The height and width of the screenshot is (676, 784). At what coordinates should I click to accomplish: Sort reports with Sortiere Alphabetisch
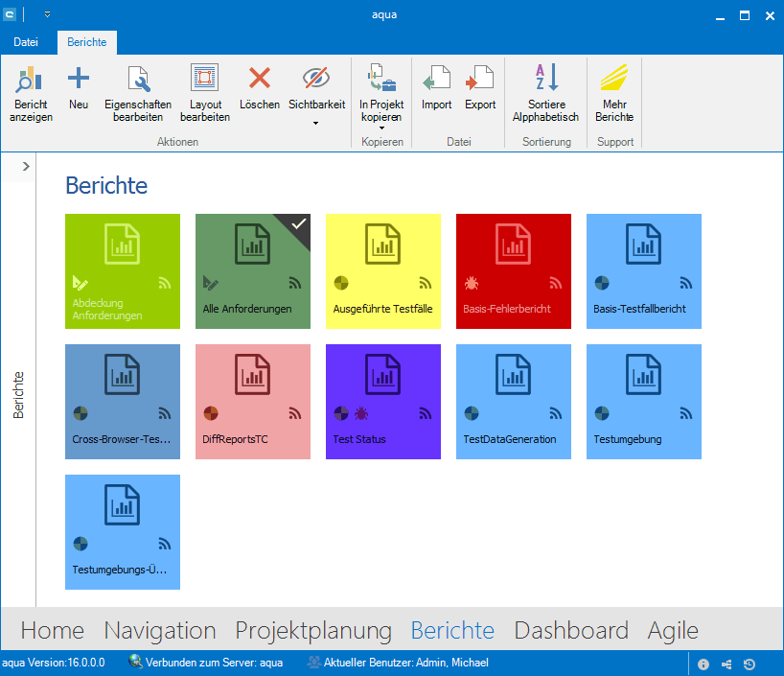pyautogui.click(x=545, y=80)
